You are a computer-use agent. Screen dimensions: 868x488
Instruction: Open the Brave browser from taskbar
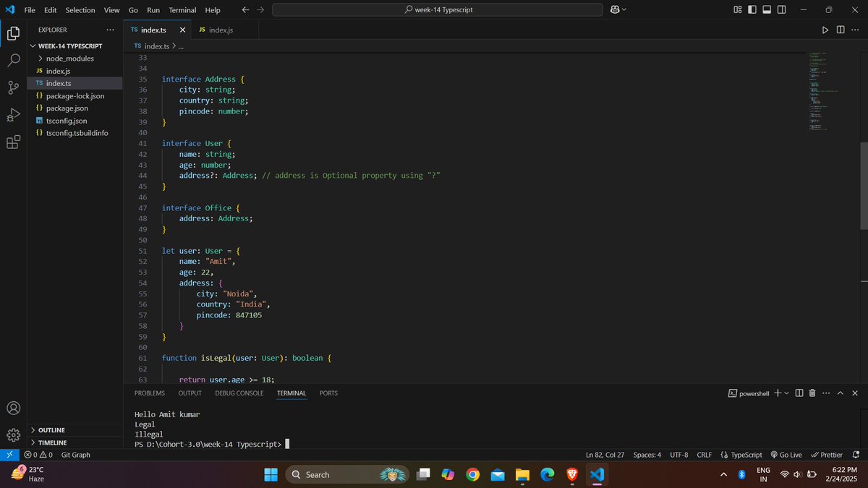pyautogui.click(x=571, y=474)
